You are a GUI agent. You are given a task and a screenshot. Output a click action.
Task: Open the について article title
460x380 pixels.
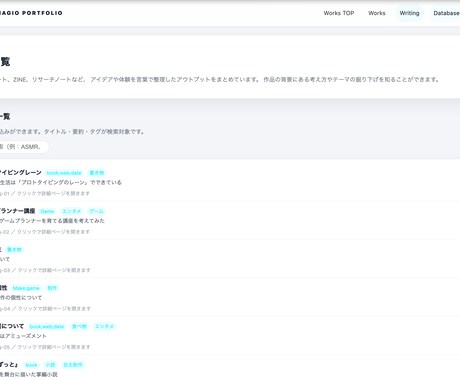12,326
